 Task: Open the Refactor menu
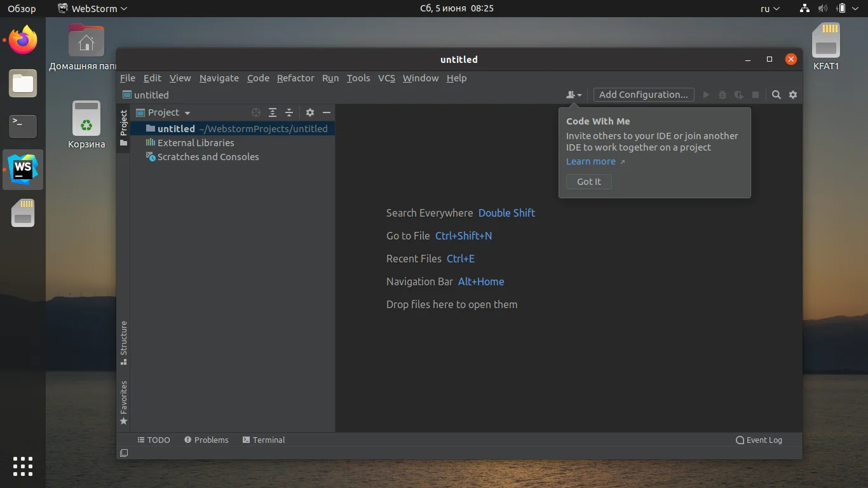tap(295, 78)
